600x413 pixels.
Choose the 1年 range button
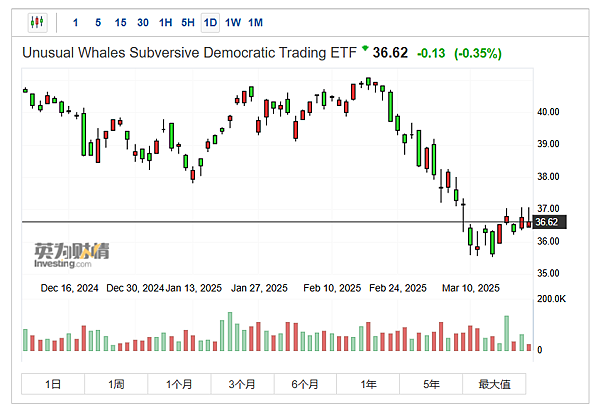[x=368, y=384]
